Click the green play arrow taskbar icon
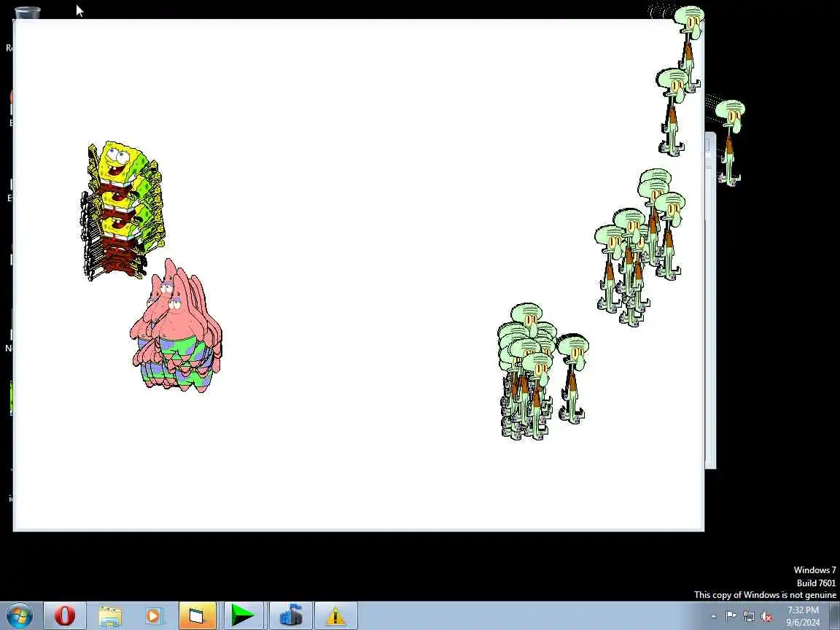The image size is (840, 630). coord(243,615)
